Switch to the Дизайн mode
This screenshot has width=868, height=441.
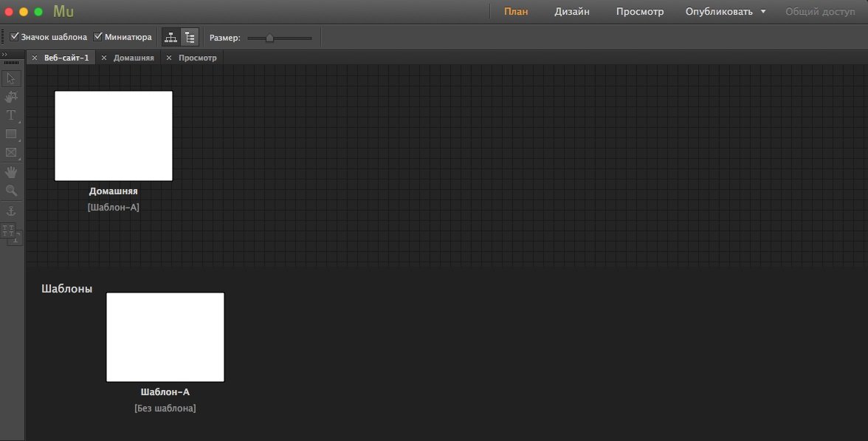click(572, 12)
